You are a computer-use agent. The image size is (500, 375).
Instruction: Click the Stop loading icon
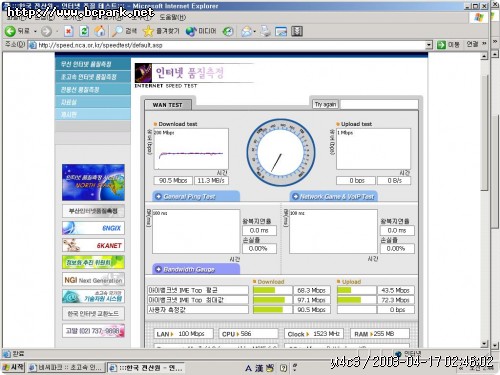[68, 31]
